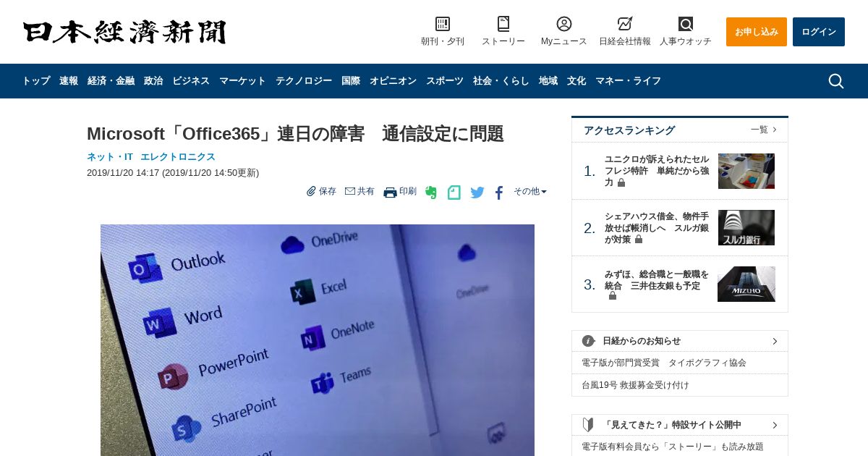Screen dimensions: 868x456
Task: Click the ranking 1 self-checkout thumbnail
Action: click(746, 171)
